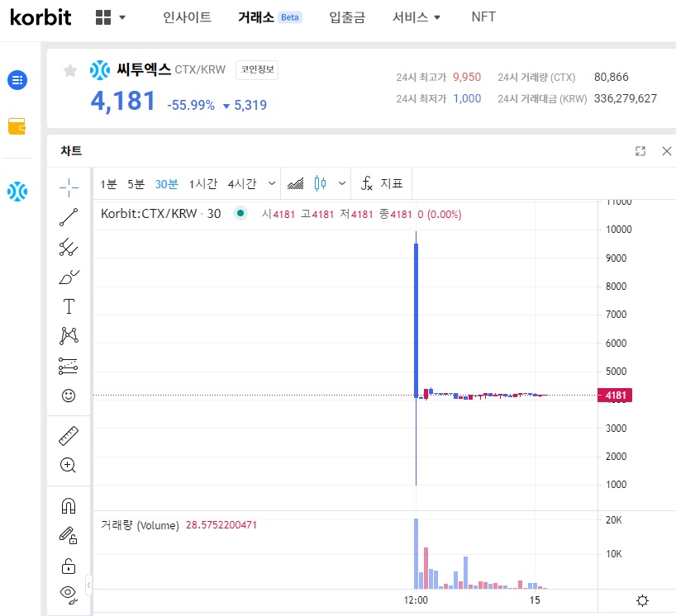Screen dimensions: 676x616
Task: Select the 30분 interval
Action: 166,184
